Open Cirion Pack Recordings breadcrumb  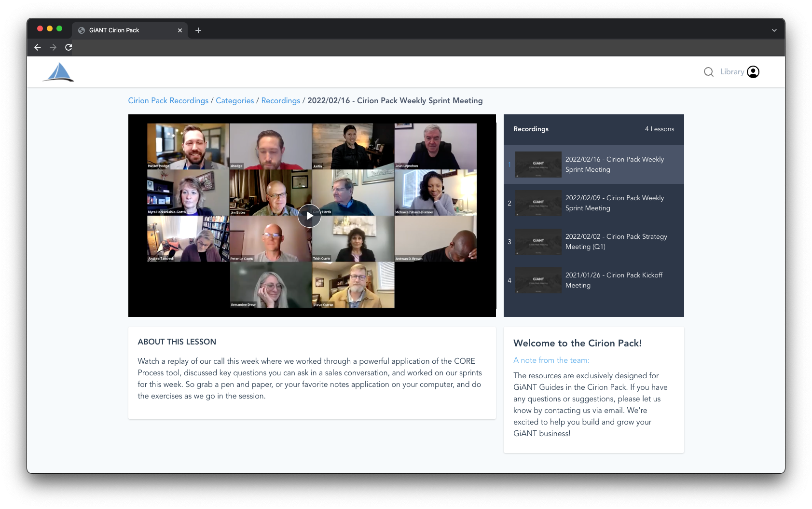pyautogui.click(x=168, y=100)
